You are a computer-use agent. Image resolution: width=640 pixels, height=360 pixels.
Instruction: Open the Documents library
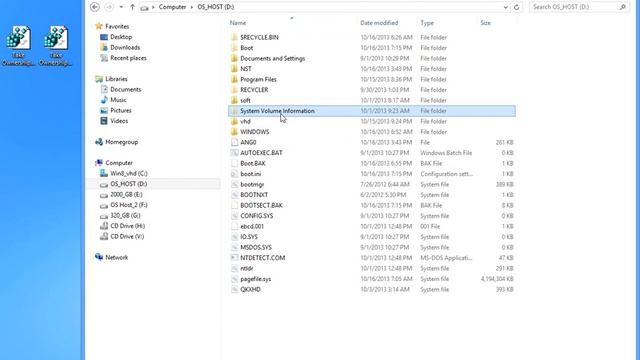[x=125, y=89]
